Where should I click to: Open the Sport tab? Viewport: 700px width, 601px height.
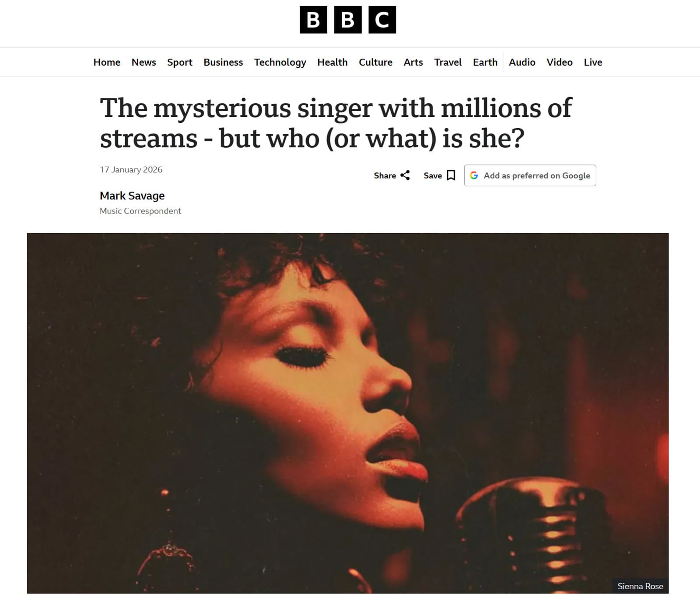[x=179, y=62]
